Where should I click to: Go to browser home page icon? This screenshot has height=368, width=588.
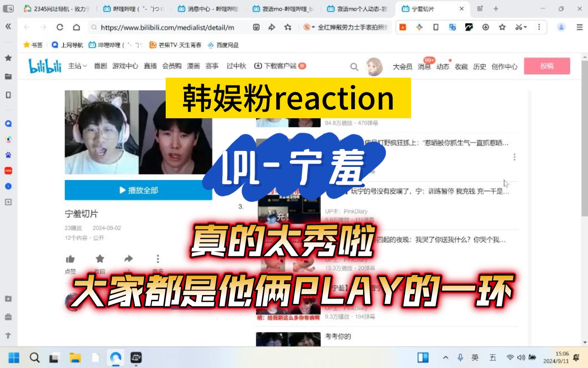[x=77, y=27]
